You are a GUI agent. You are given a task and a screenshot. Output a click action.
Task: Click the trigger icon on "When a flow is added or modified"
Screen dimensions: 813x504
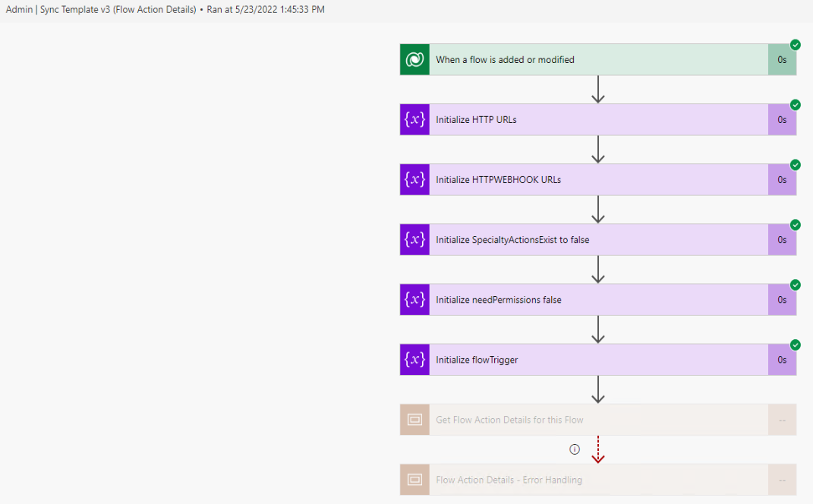(x=414, y=59)
